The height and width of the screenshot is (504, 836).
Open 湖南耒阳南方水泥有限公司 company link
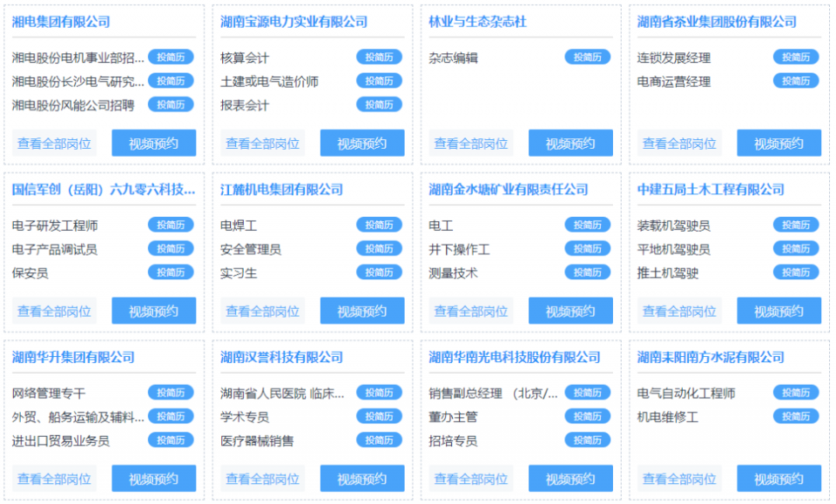711,358
